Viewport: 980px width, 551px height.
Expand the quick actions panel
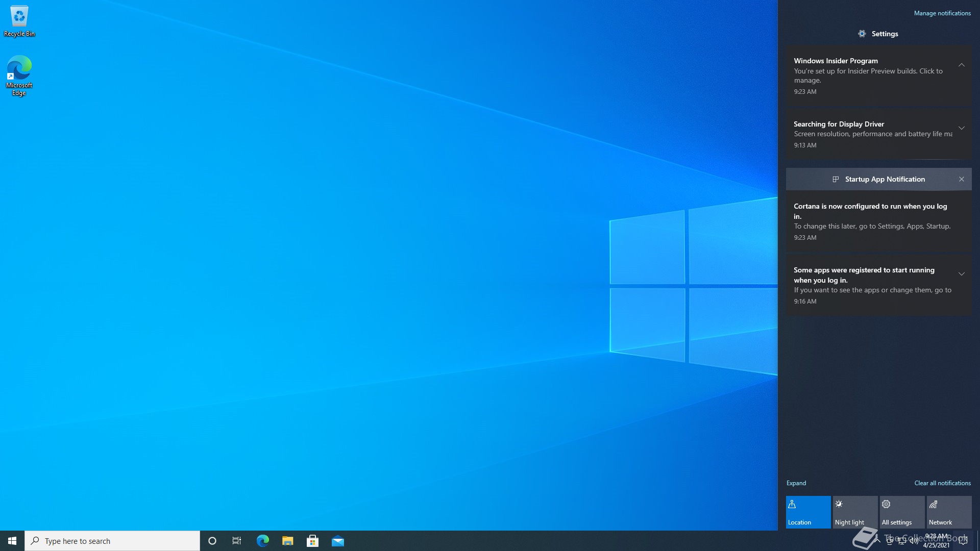click(796, 483)
